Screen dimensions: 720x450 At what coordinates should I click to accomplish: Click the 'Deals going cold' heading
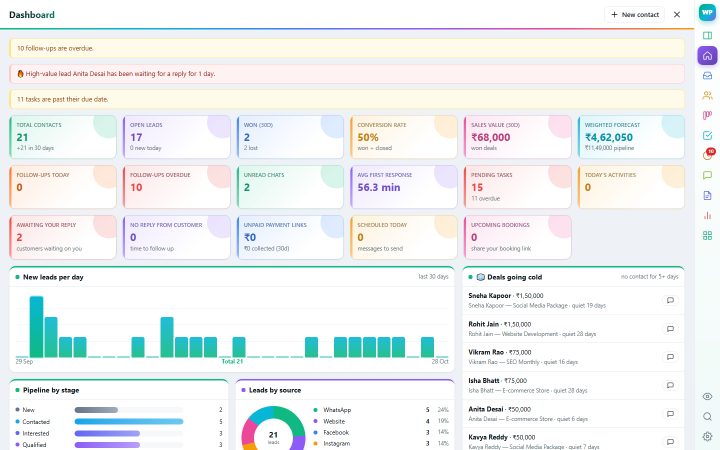[514, 277]
